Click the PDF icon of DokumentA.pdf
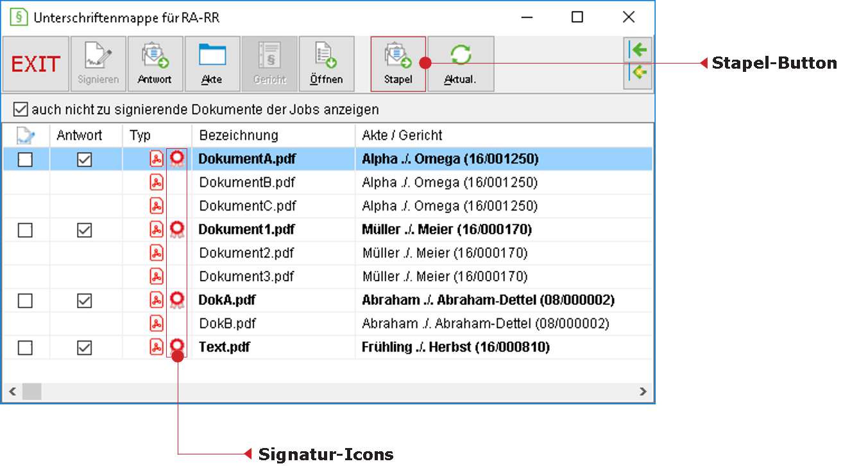 click(x=157, y=159)
